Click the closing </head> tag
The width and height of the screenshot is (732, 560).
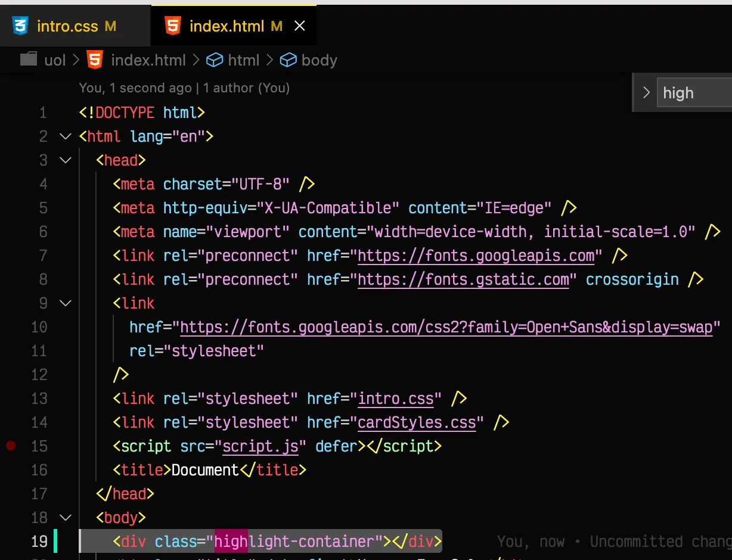pos(125,494)
